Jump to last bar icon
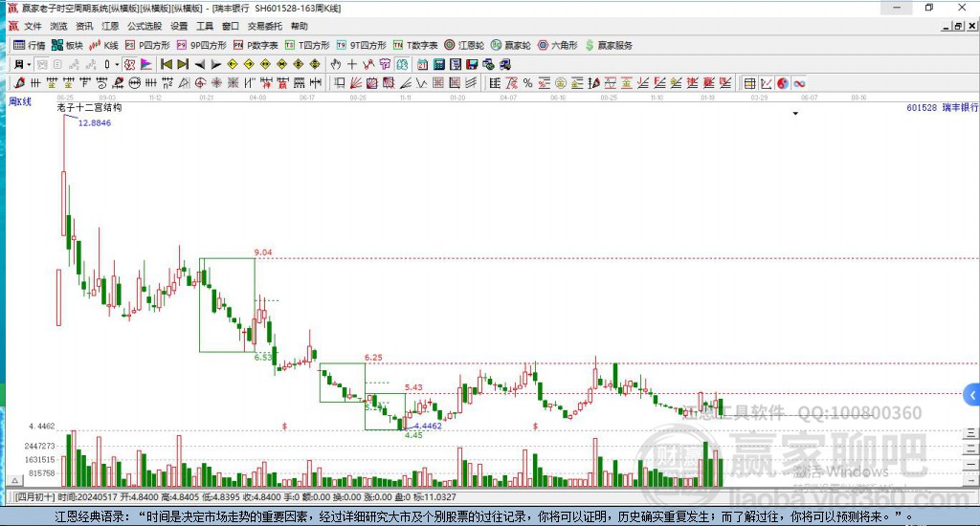The width and height of the screenshot is (980, 526). 183,64
